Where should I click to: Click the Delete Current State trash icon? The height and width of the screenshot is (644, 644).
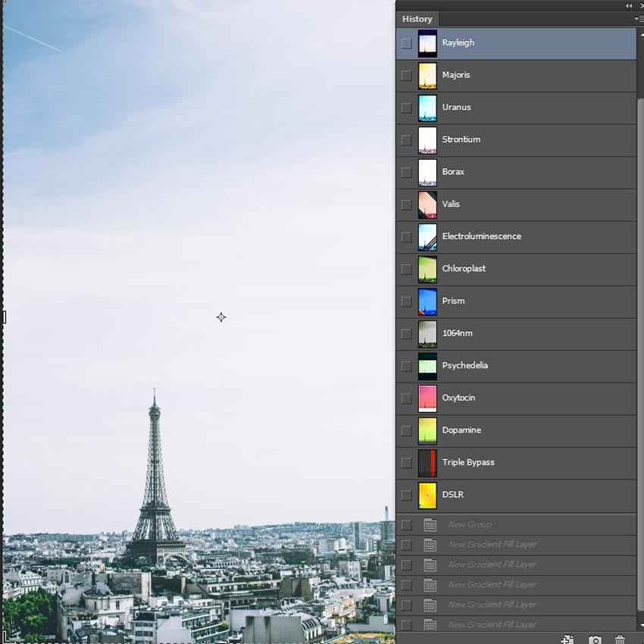(621, 639)
